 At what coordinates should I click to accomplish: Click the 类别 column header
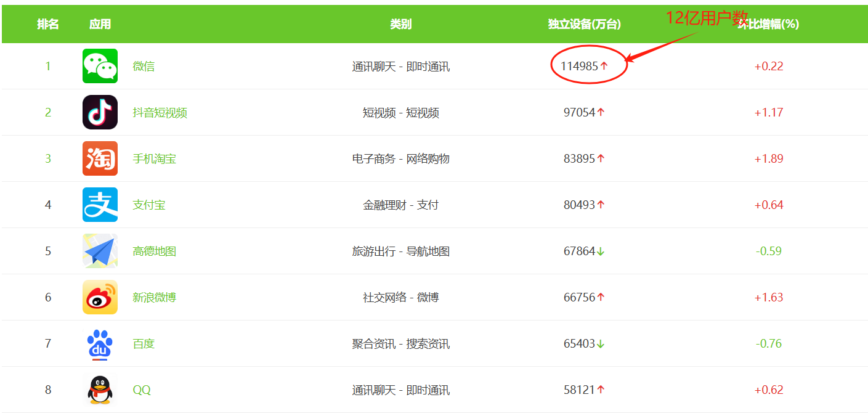400,24
